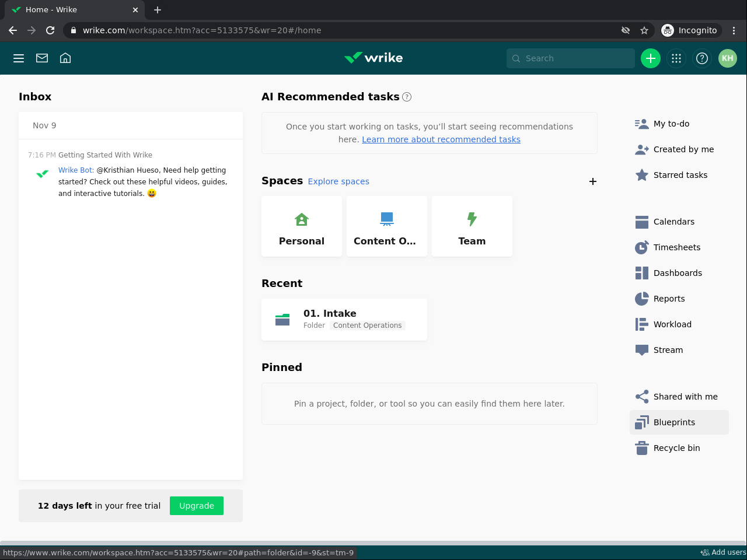Viewport: 747px width, 560px height.
Task: Click the browser back arrow
Action: point(13,30)
